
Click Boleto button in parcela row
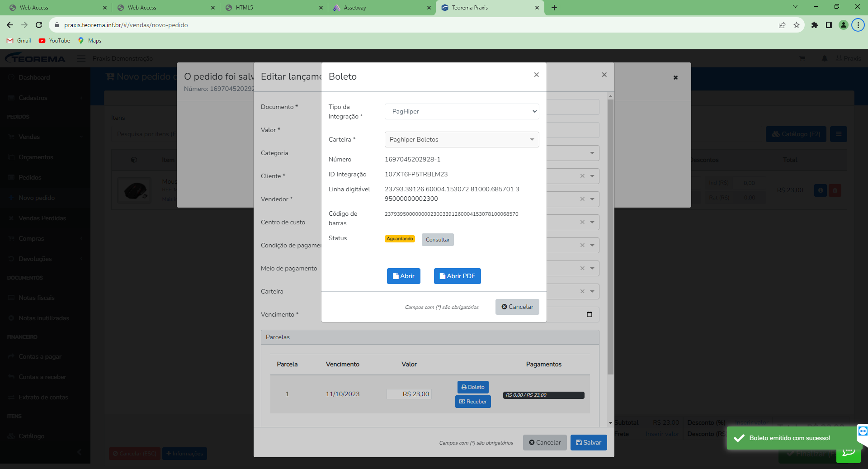[x=473, y=387]
